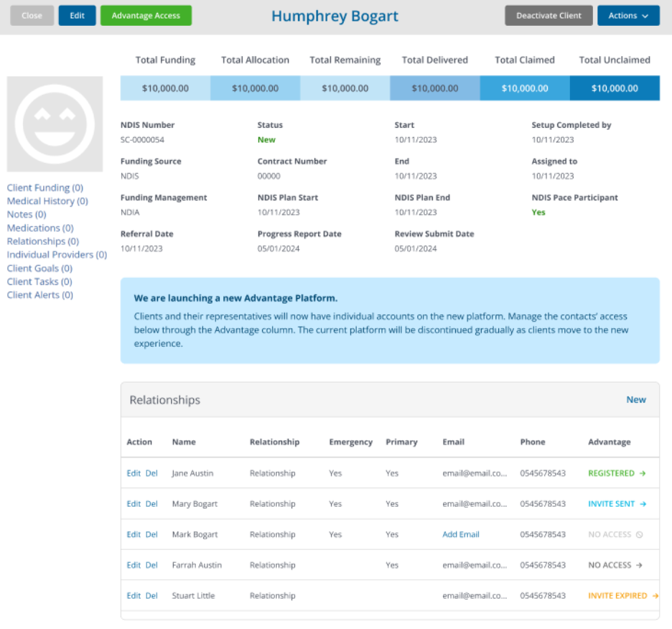Click the arrow icon next to REGISTERED status
This screenshot has height=629, width=672.
pyautogui.click(x=643, y=473)
